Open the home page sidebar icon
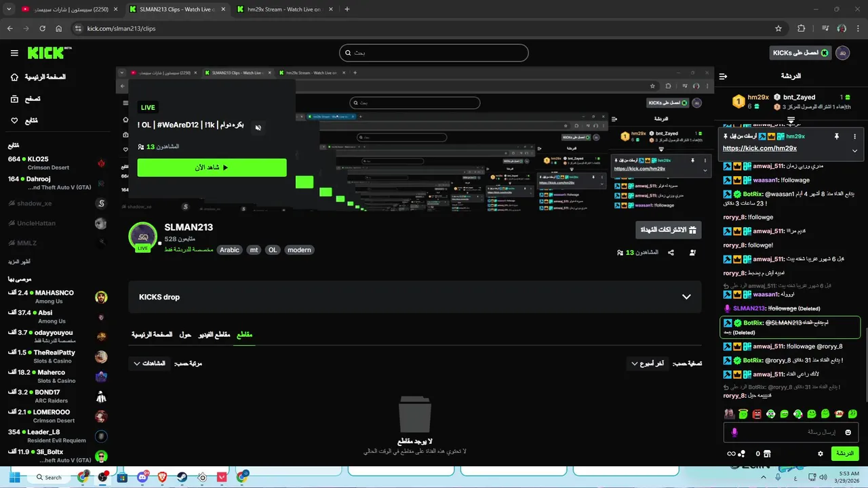Image resolution: width=868 pixels, height=488 pixels. [x=14, y=77]
